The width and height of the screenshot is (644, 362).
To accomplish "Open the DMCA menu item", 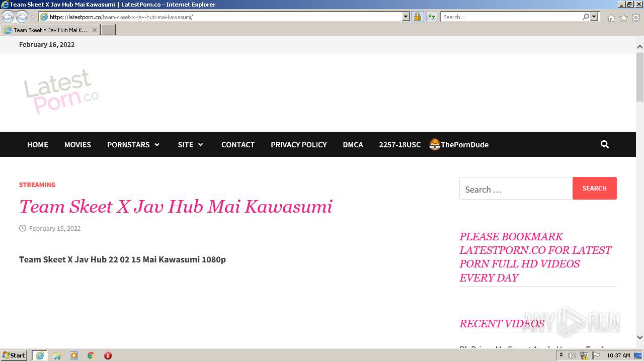I will coord(353,144).
